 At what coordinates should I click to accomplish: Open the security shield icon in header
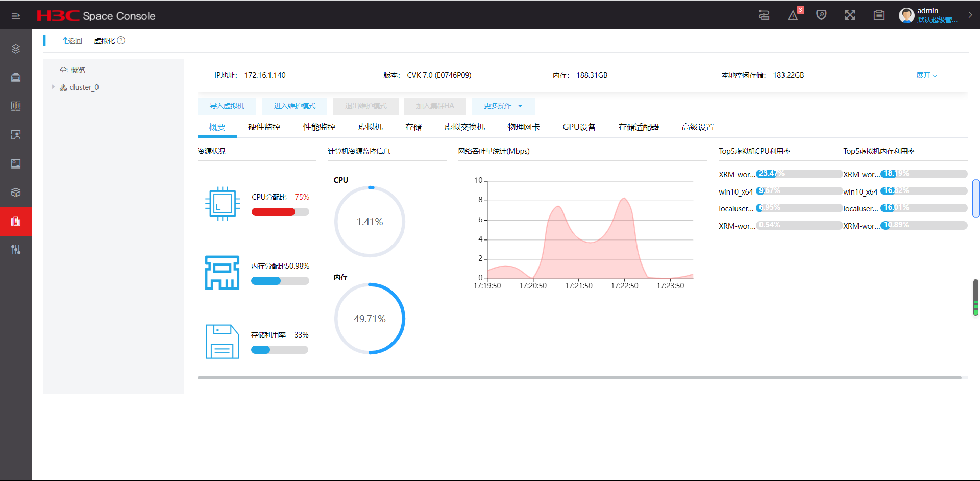click(821, 15)
